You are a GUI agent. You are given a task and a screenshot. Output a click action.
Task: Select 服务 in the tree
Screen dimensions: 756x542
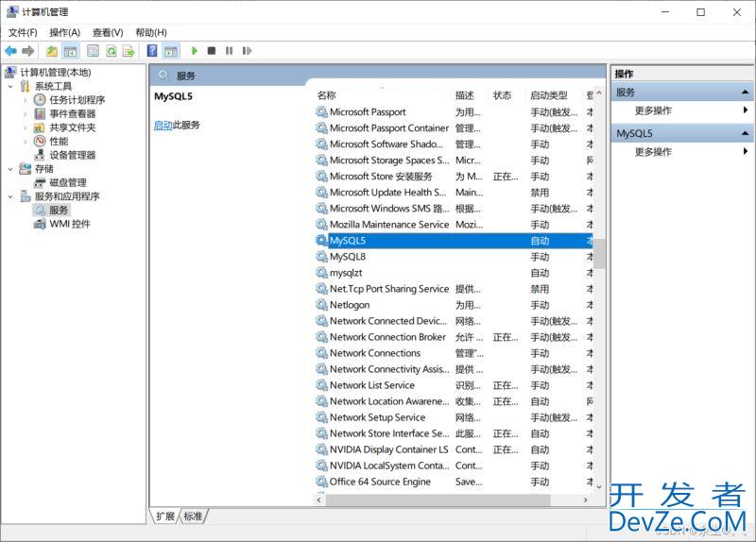[59, 210]
